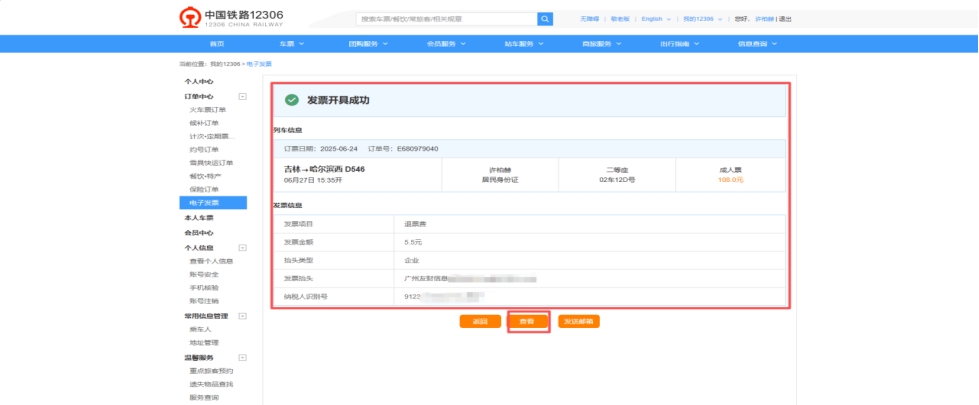The image size is (979, 405).
Task: Click the China Railway 12306 logo
Action: click(x=232, y=18)
